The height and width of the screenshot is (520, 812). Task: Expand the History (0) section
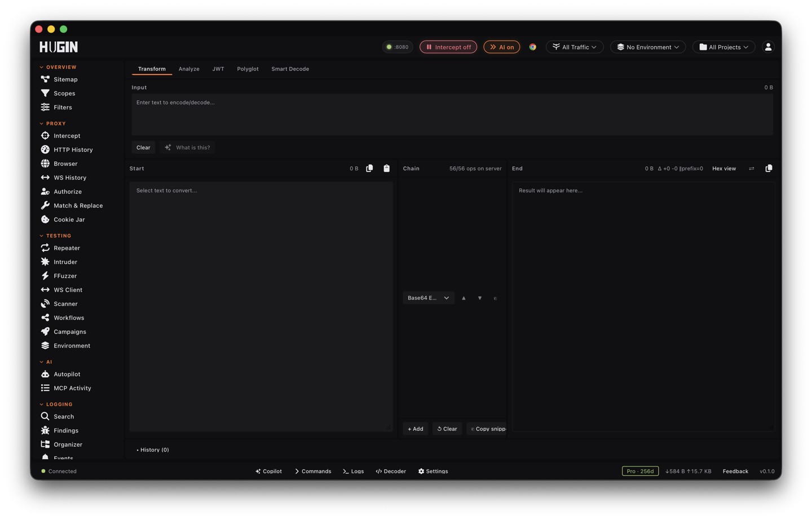[153, 450]
